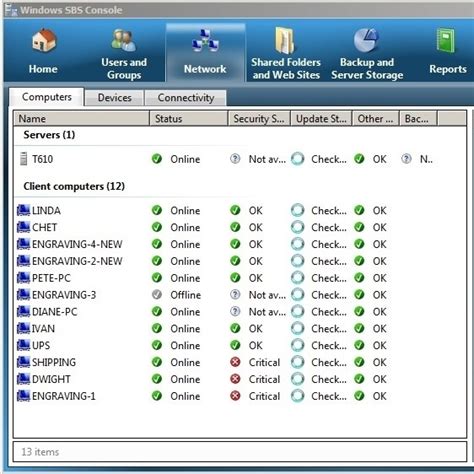The width and height of the screenshot is (474, 474).
Task: Select the PETE-PC name
Action: (51, 278)
